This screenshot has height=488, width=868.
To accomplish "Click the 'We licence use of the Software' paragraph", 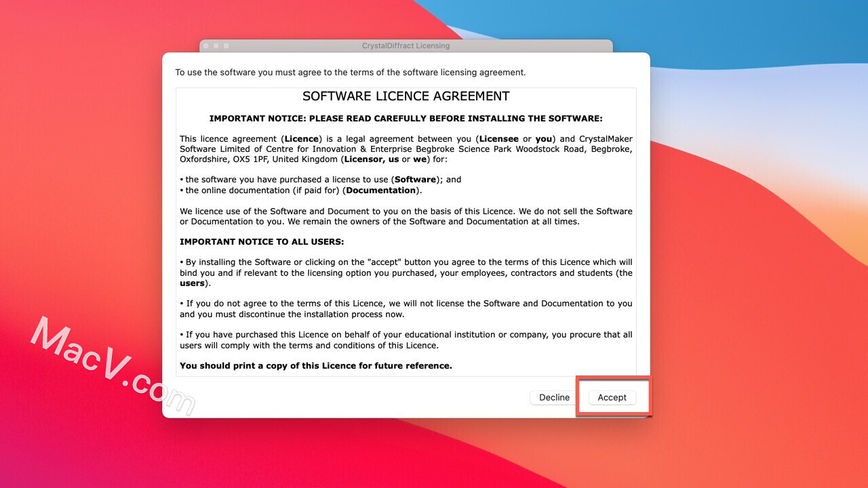I will (406, 216).
